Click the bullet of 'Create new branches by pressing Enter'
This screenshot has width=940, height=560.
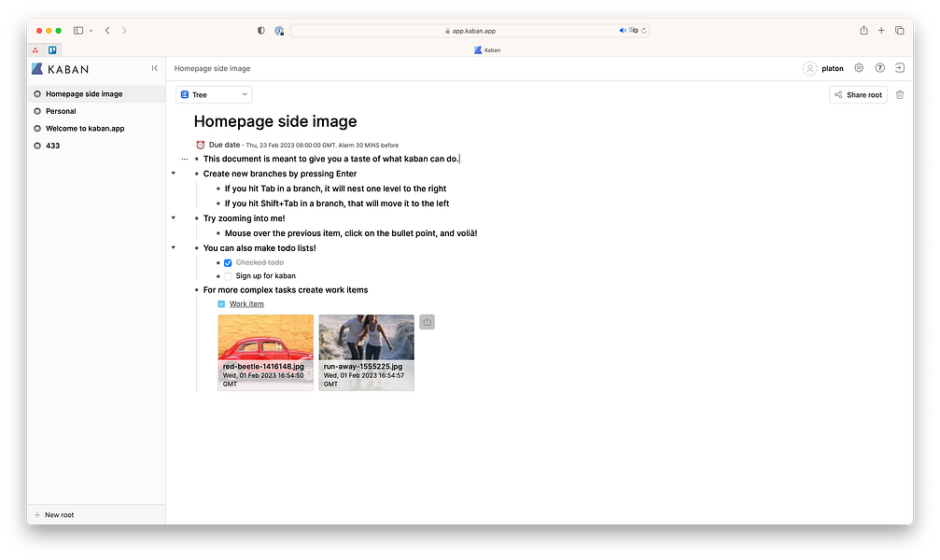tap(197, 174)
